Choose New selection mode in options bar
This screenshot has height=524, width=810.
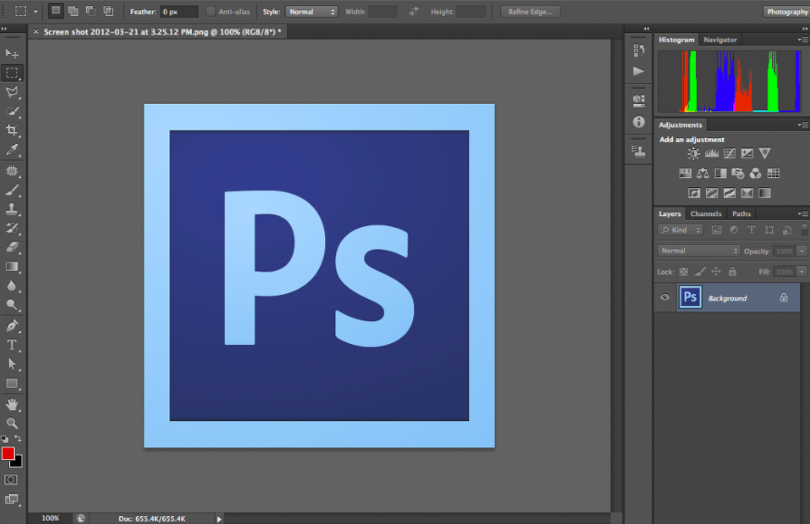pyautogui.click(x=55, y=11)
